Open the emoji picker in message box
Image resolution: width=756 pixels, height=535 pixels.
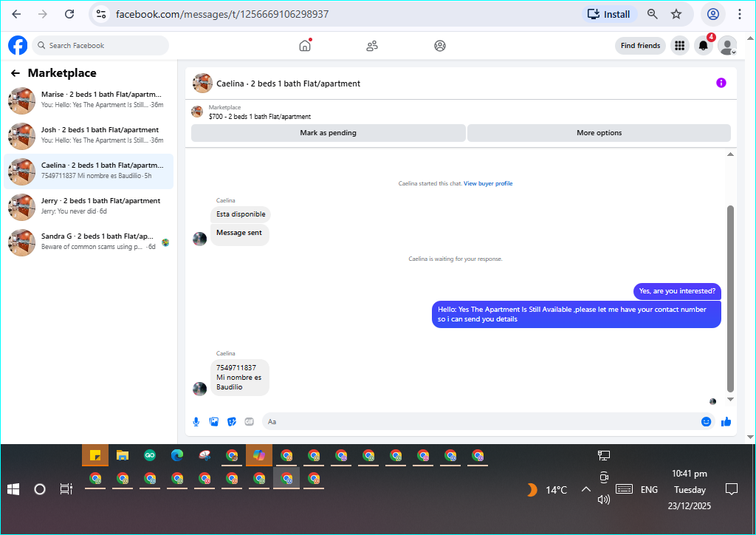706,422
